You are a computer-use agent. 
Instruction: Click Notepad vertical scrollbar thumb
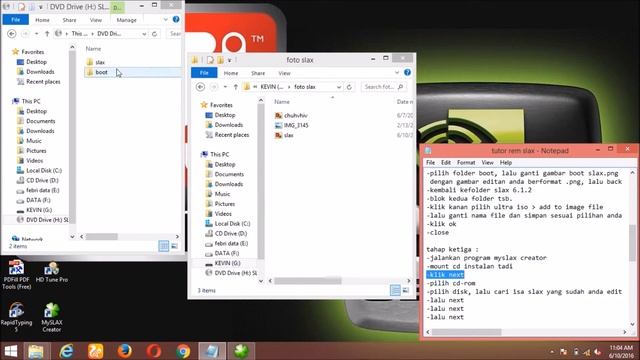pyautogui.click(x=632, y=243)
